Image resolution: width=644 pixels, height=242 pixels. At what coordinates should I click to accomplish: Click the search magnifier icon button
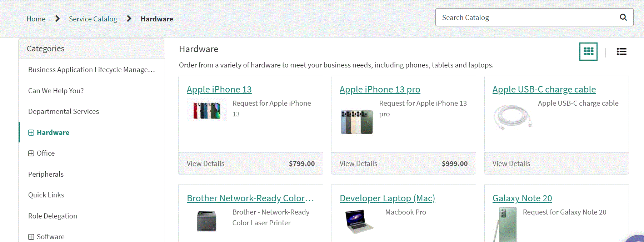623,17
